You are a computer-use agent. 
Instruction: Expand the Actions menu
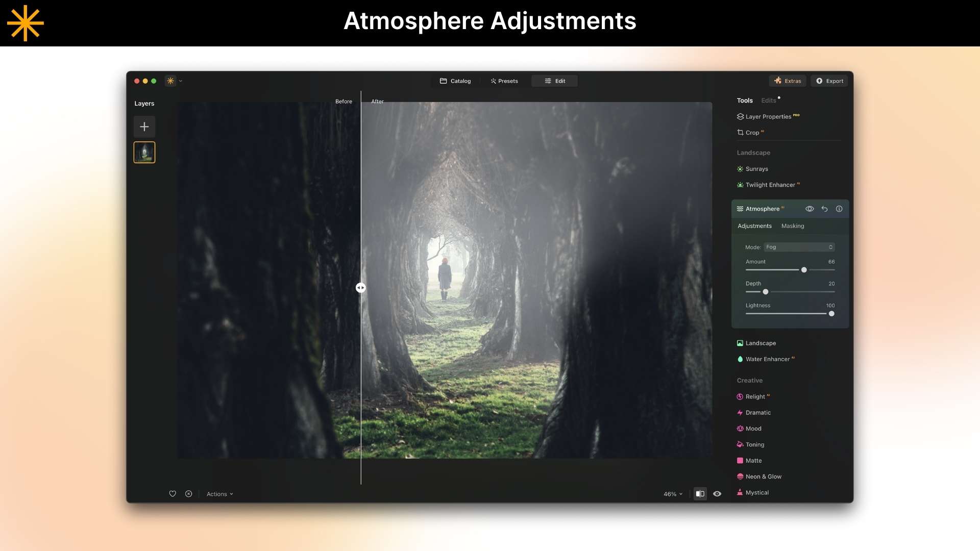(x=219, y=494)
